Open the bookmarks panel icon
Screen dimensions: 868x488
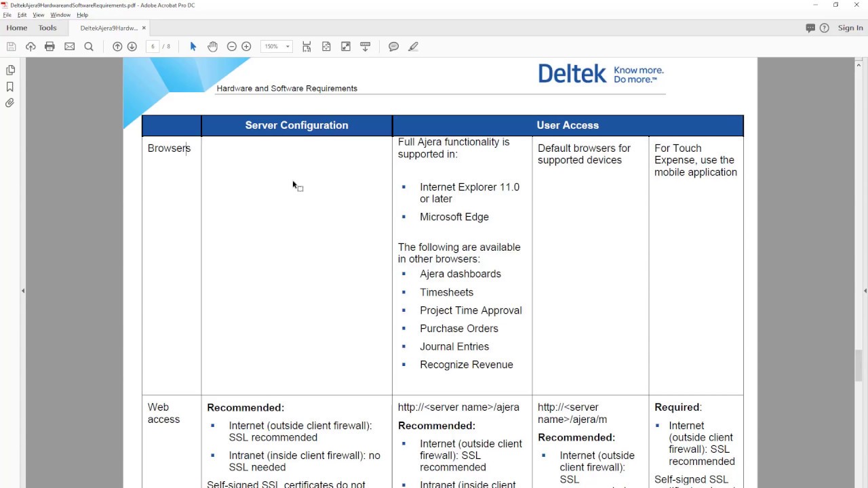[x=10, y=87]
